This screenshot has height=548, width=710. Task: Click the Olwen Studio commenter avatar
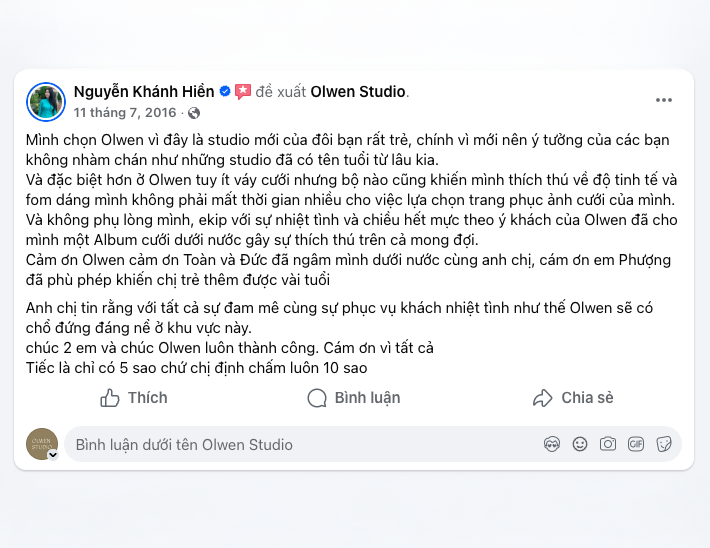coord(43,443)
